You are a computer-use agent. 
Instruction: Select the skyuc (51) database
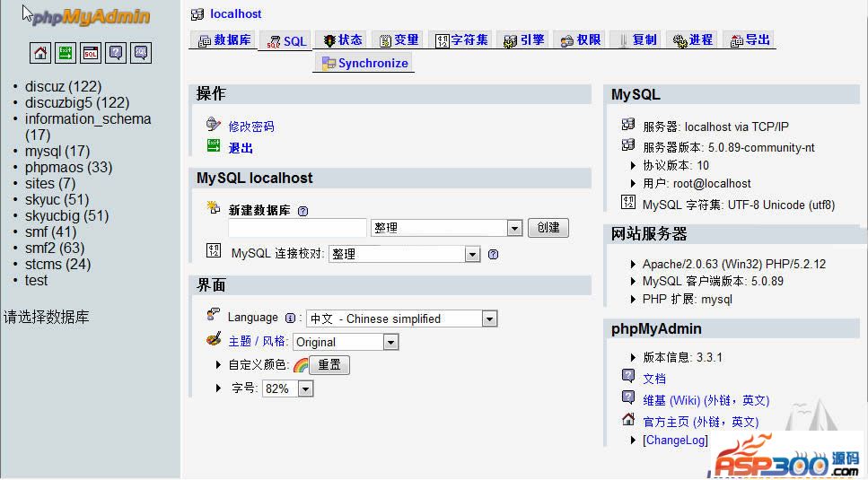pyautogui.click(x=57, y=200)
